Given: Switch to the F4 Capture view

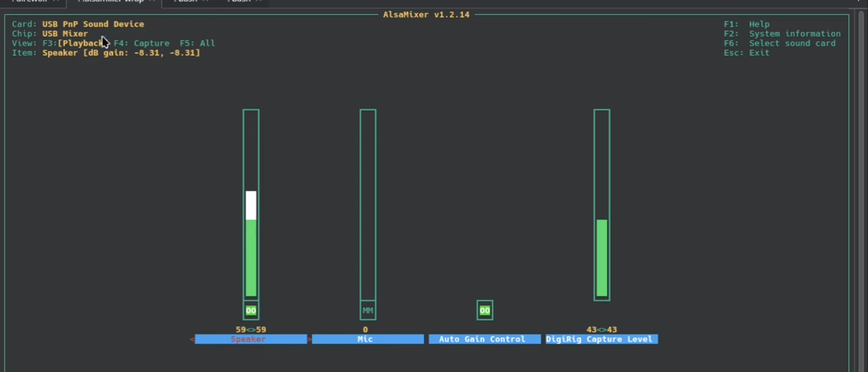Looking at the screenshot, I should click(142, 43).
